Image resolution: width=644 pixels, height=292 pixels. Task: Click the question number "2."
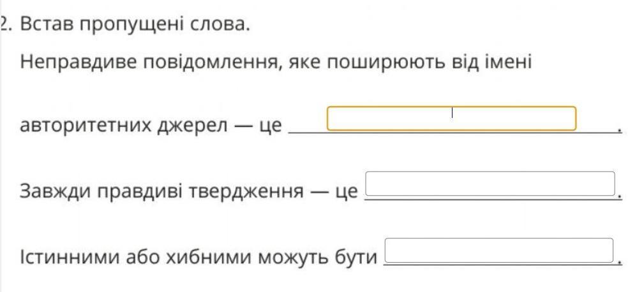click(4, 25)
